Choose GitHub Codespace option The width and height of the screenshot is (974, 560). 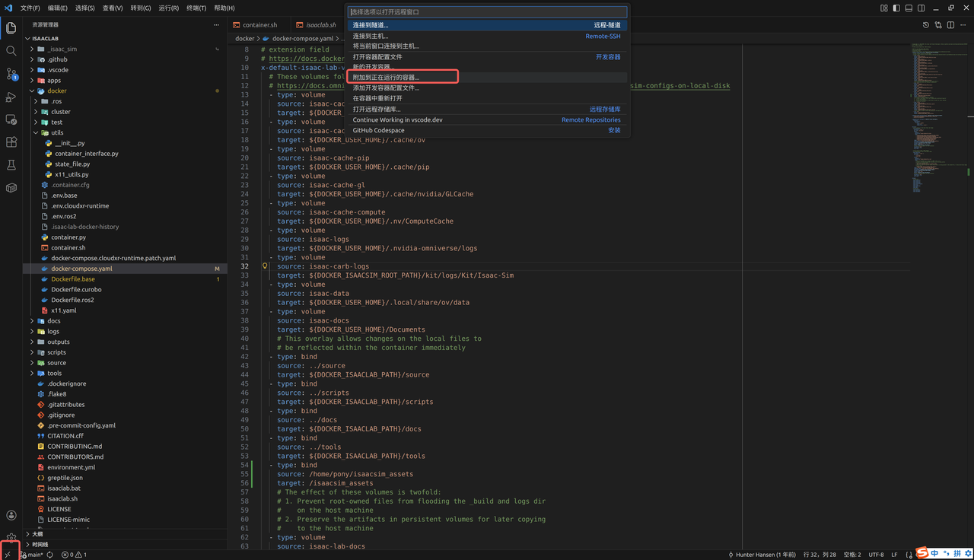coord(487,130)
